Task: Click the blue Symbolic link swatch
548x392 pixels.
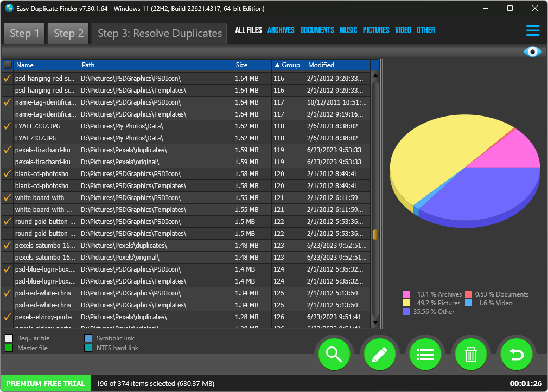Action: pyautogui.click(x=88, y=338)
